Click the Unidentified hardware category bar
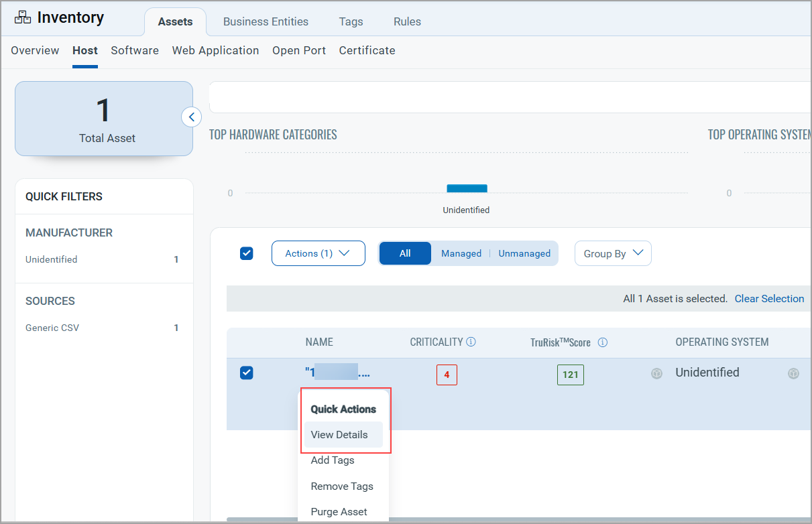The image size is (812, 524). tap(467, 189)
